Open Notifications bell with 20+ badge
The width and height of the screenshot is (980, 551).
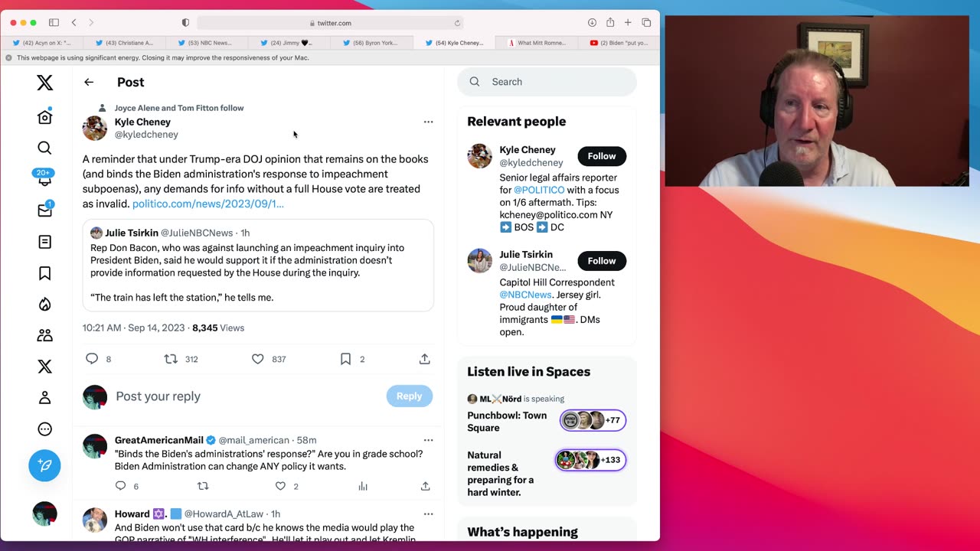pos(44,178)
